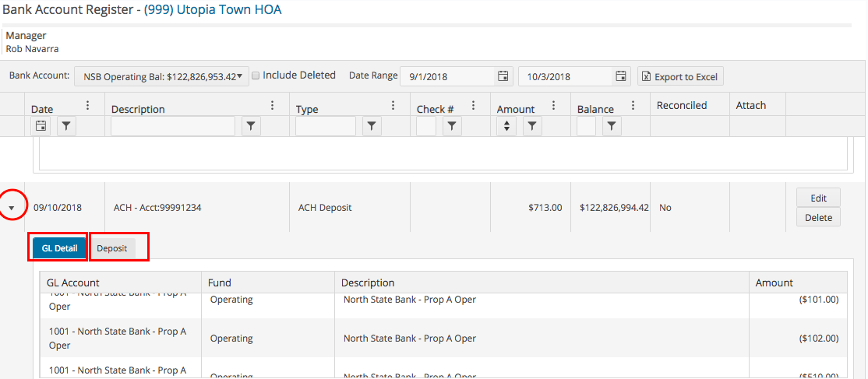Open the Amount column options menu

coord(553,106)
